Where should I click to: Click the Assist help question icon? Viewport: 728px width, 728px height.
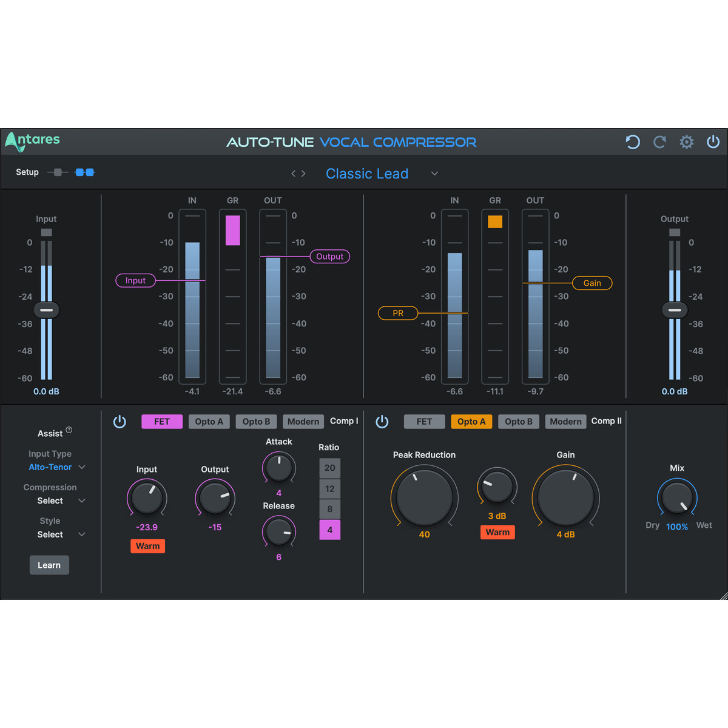tap(69, 430)
